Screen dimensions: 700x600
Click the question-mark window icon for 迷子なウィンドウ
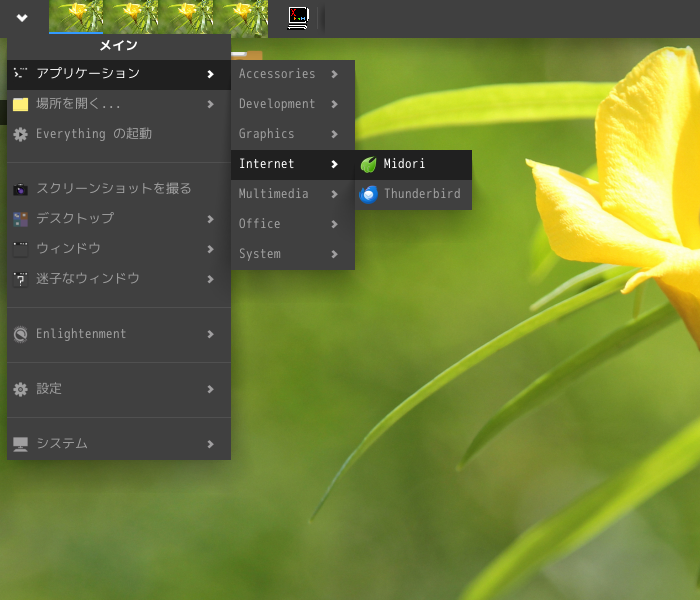tap(21, 279)
